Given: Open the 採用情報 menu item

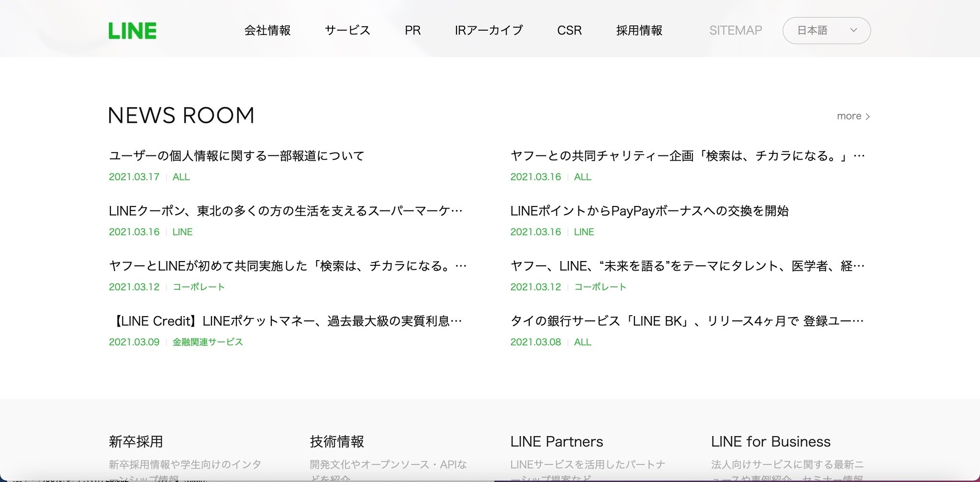Looking at the screenshot, I should (639, 31).
